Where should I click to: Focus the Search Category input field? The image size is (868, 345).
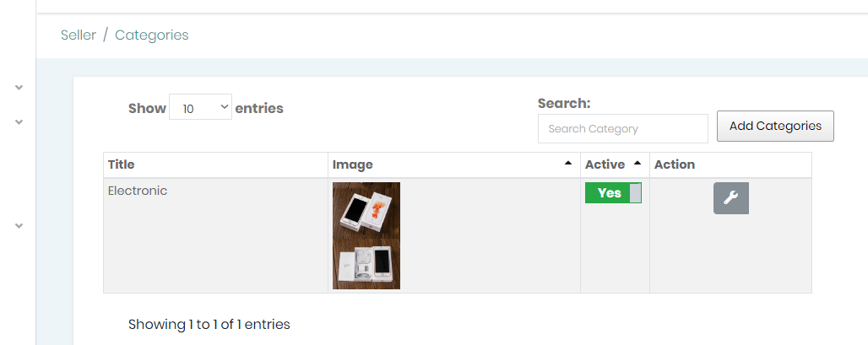(x=623, y=129)
